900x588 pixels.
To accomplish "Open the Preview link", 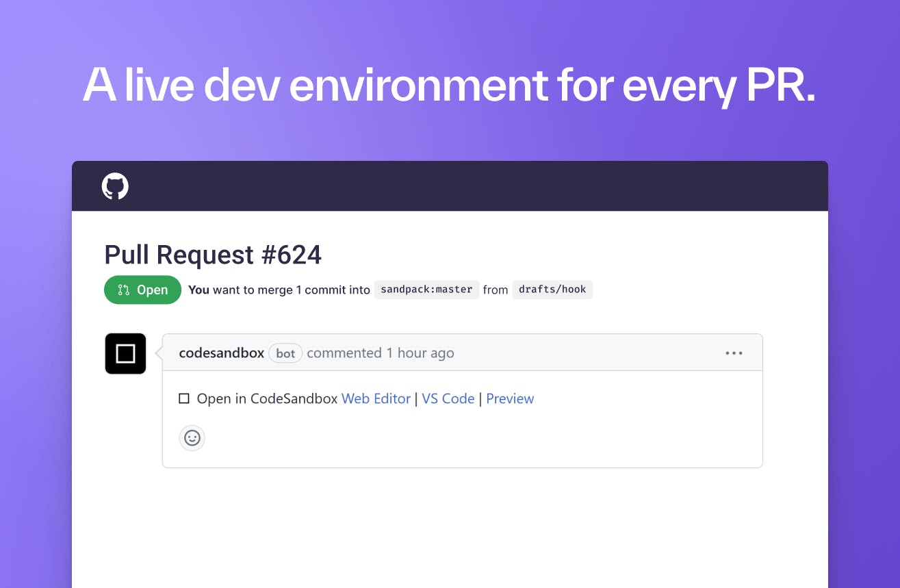I will coord(510,398).
